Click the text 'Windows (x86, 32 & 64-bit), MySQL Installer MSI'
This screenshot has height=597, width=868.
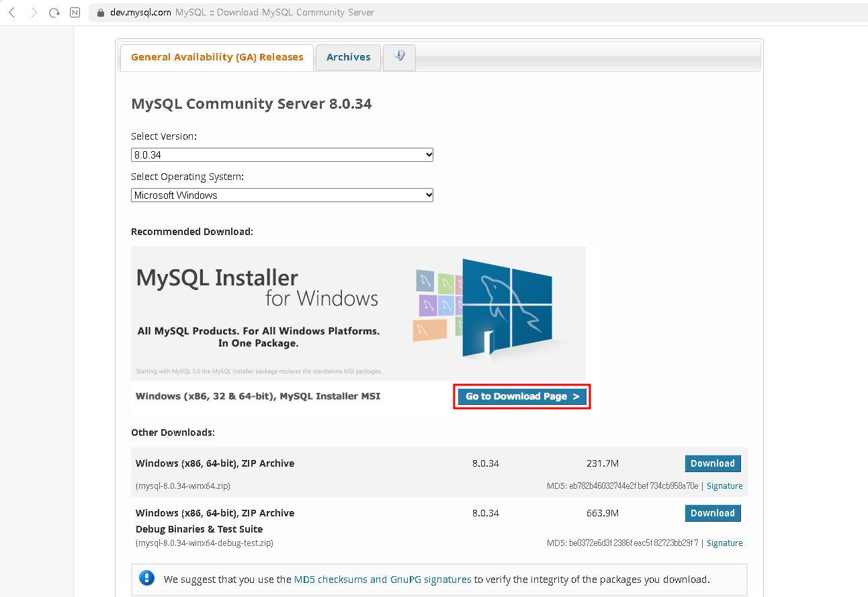[258, 396]
